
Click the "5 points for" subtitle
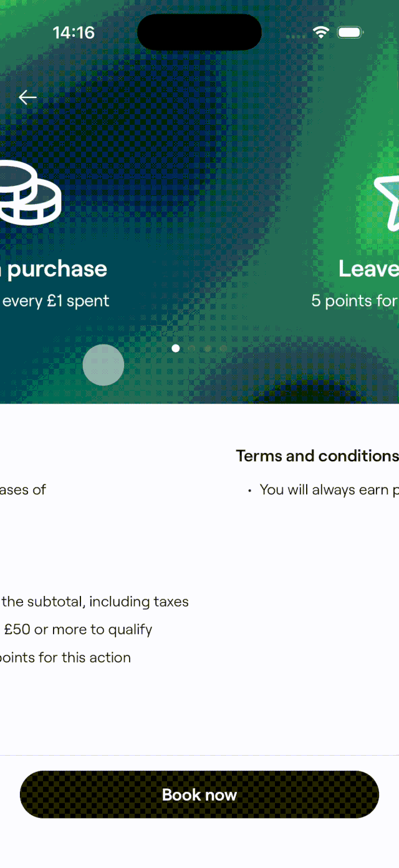[354, 301]
